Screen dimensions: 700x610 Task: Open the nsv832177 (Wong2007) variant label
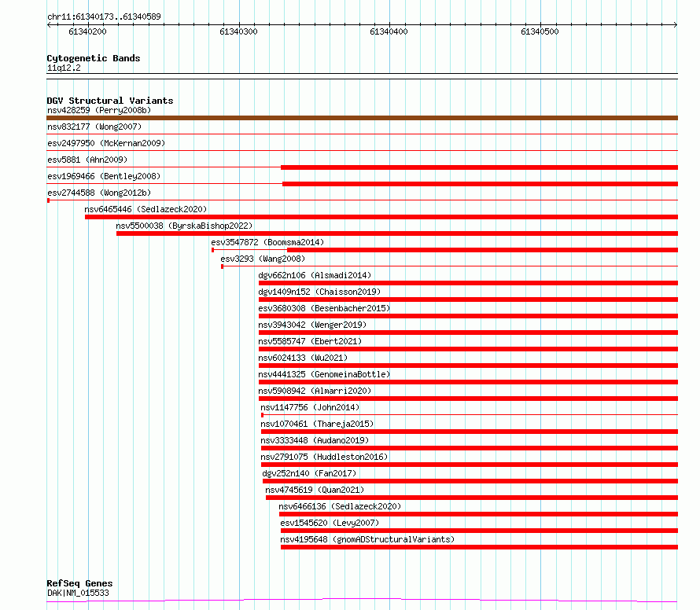[x=94, y=127]
